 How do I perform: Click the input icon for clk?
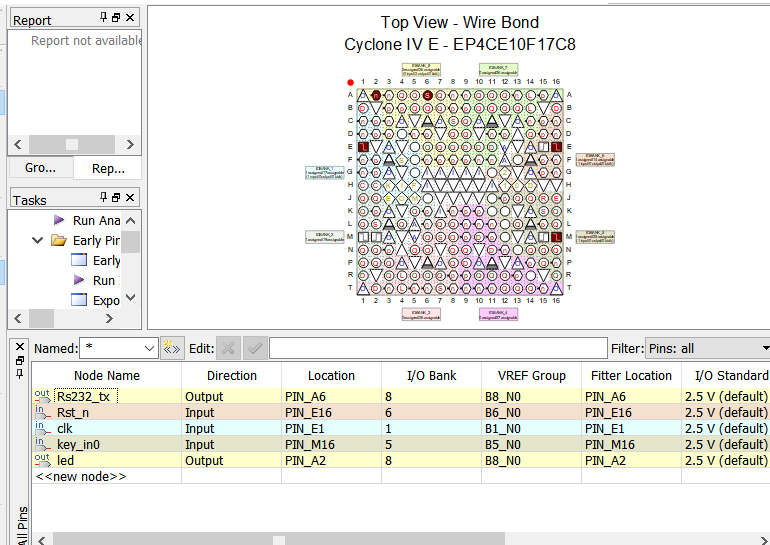[43, 428]
